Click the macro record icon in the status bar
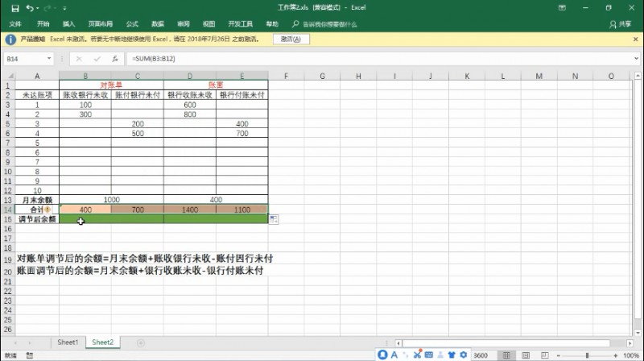Image resolution: width=644 pixels, height=361 pixels. click(x=30, y=355)
